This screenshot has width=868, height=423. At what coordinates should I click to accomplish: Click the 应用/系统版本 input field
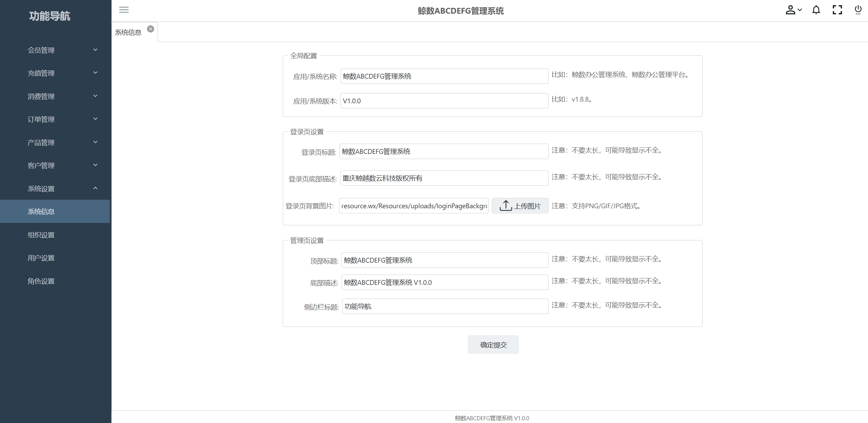pyautogui.click(x=444, y=101)
